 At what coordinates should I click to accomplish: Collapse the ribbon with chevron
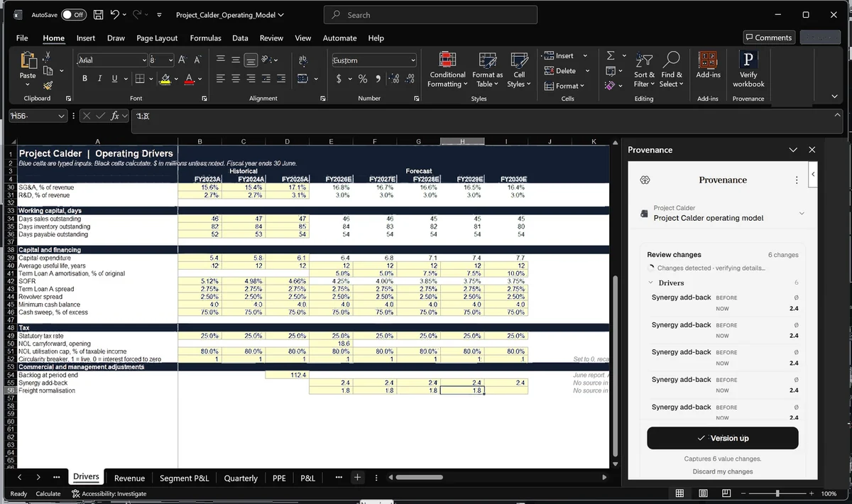[835, 97]
